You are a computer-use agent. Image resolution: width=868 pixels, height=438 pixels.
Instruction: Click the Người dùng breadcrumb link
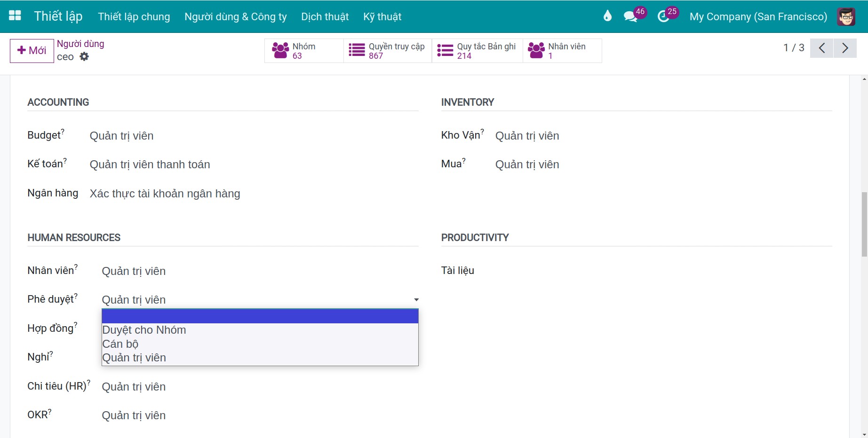(x=80, y=44)
